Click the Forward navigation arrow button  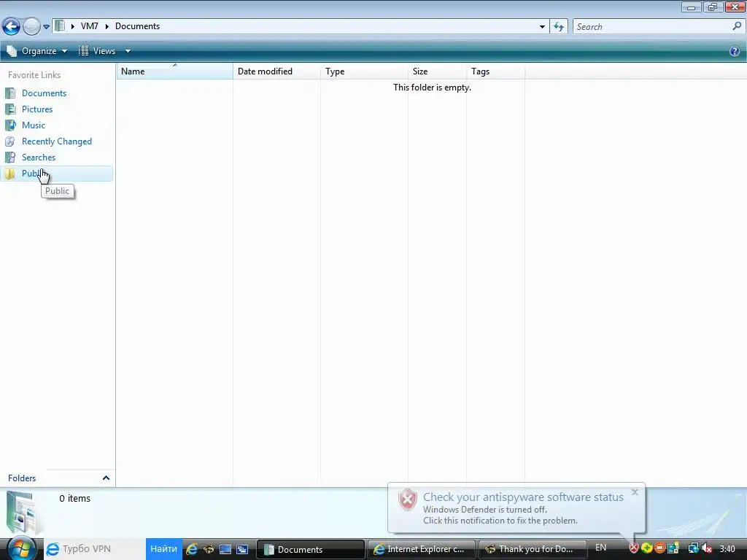[31, 26]
